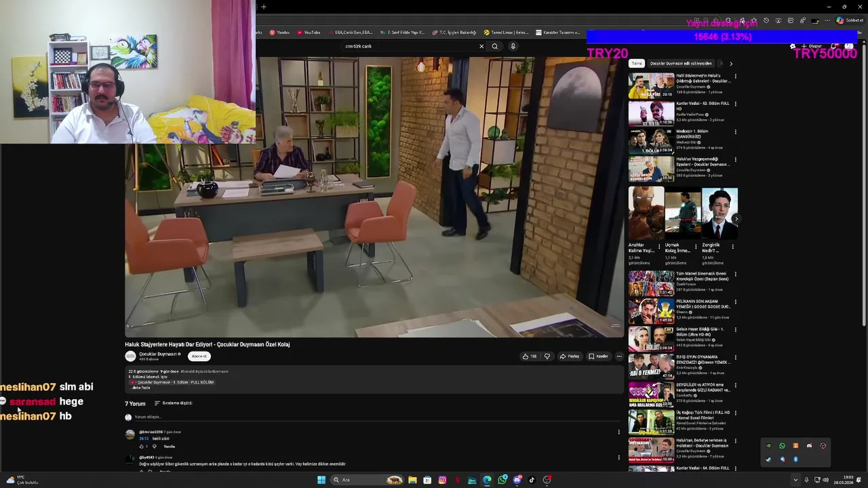Open Tüm Marvel Sinematik Evreni video

651,283
